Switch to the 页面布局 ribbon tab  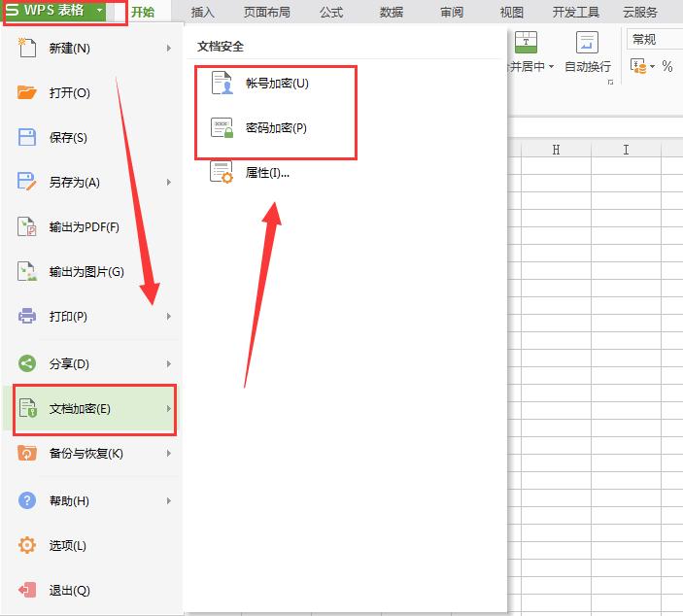pyautogui.click(x=267, y=12)
